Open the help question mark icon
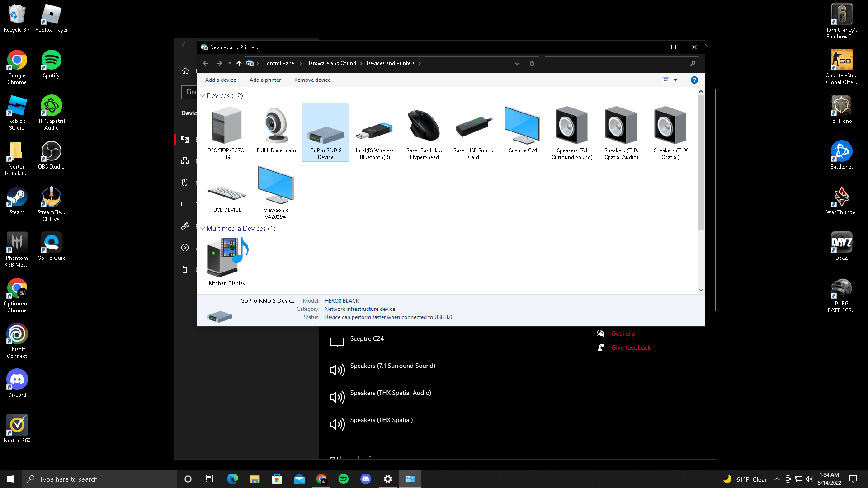Viewport: 868px width, 488px height. point(694,80)
